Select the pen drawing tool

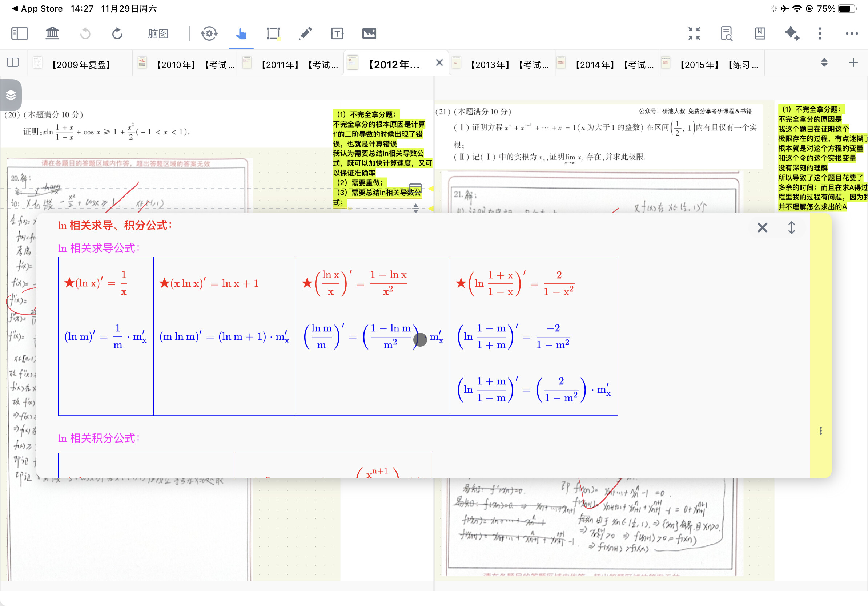pyautogui.click(x=305, y=33)
